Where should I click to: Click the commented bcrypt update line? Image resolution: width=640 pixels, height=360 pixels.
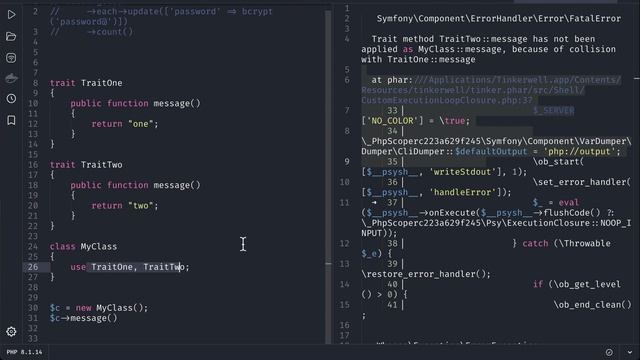point(161,17)
